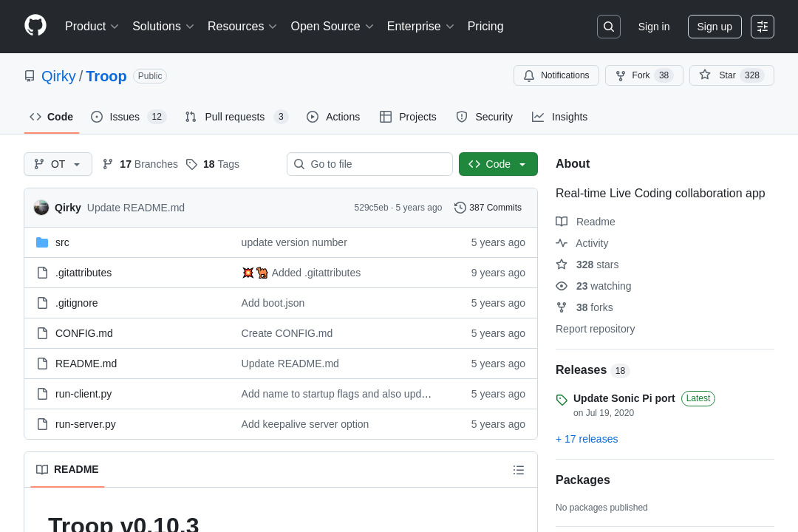Go to the Pricing page

tap(485, 27)
